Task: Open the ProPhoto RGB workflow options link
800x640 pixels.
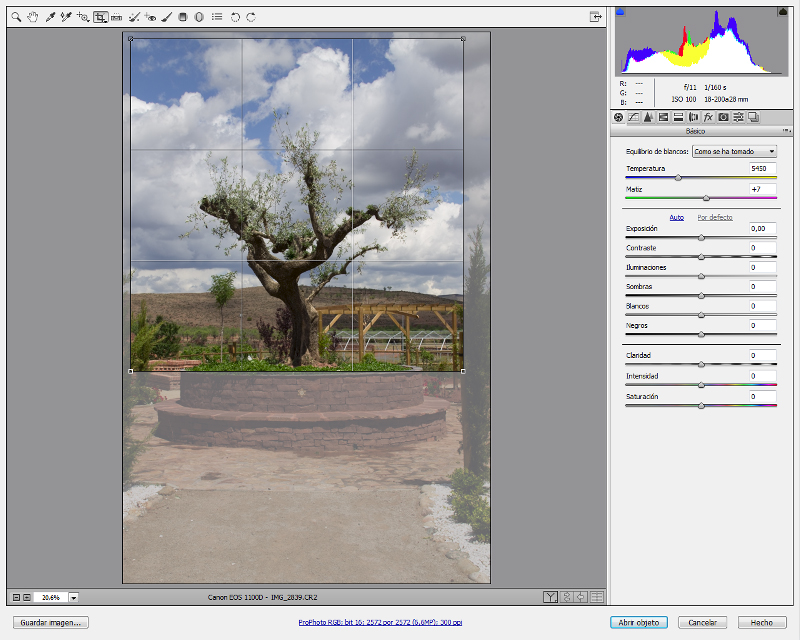Action: [380, 623]
